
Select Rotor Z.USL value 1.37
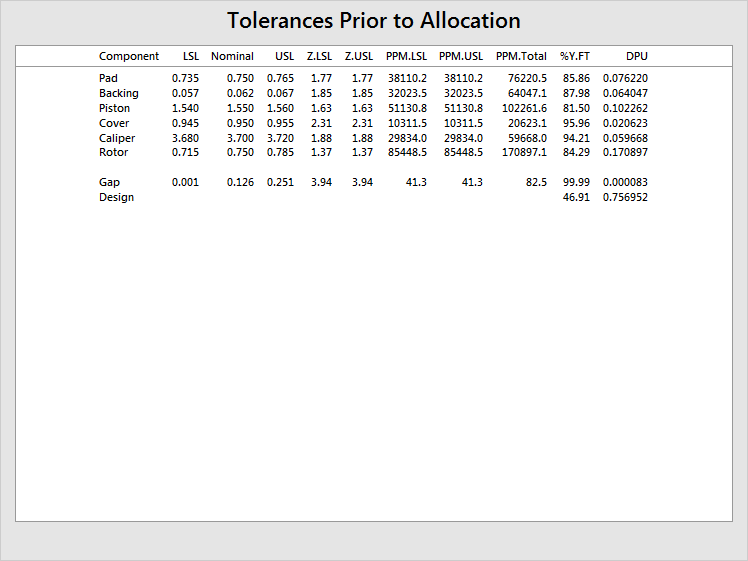363,153
